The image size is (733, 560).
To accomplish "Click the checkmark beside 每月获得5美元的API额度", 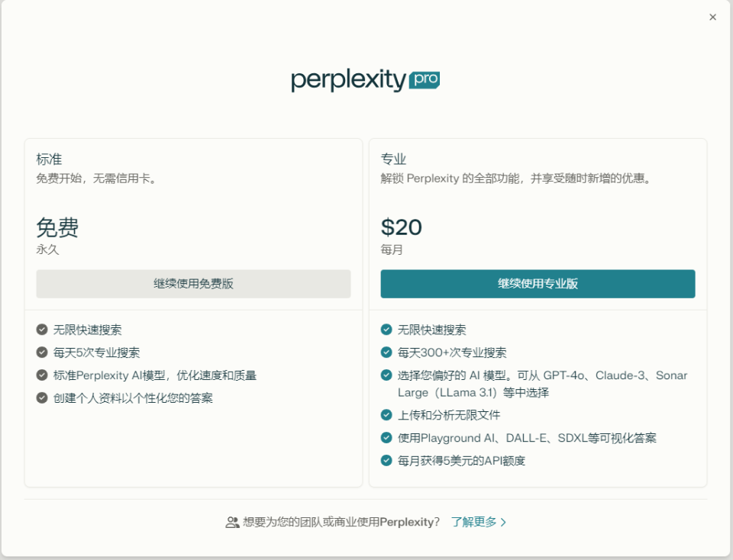I will pos(385,461).
